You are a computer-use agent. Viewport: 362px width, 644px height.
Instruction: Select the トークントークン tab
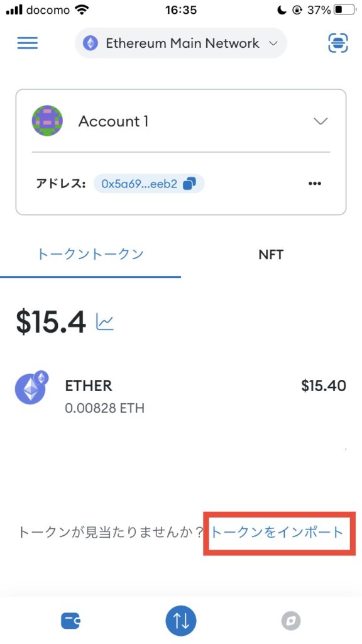tap(90, 254)
